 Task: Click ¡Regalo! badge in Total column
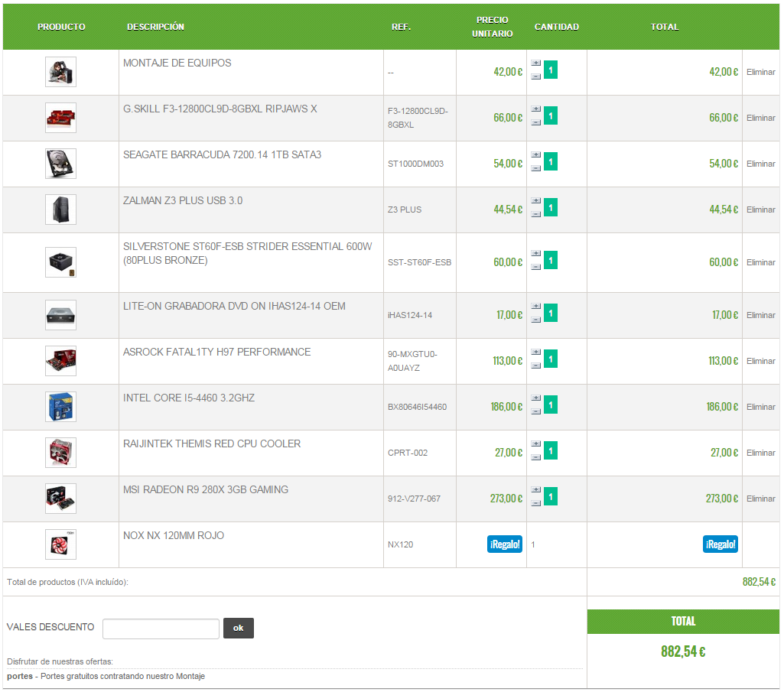tap(721, 545)
